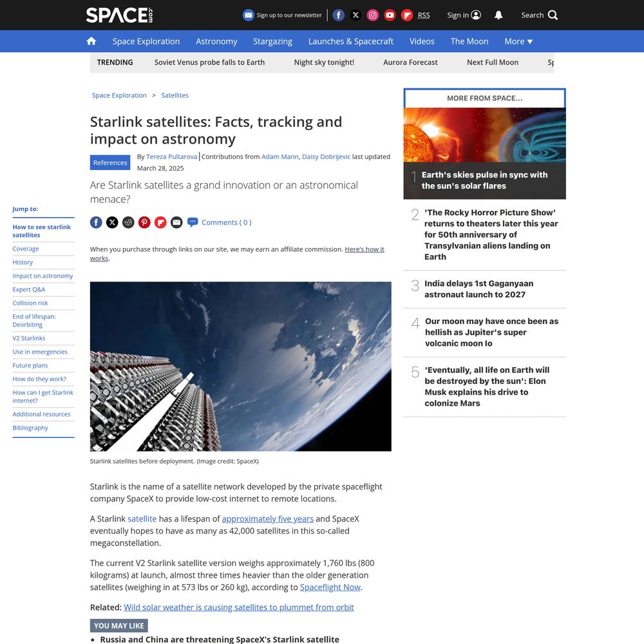The height and width of the screenshot is (644, 644).
Task: Open the Facebook icon in header
Action: pyautogui.click(x=339, y=15)
